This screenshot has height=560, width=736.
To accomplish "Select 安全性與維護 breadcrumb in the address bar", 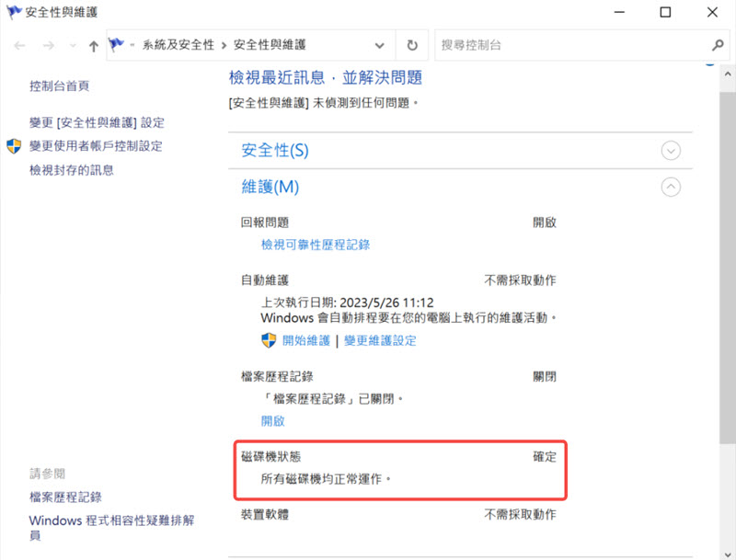I will tap(270, 44).
